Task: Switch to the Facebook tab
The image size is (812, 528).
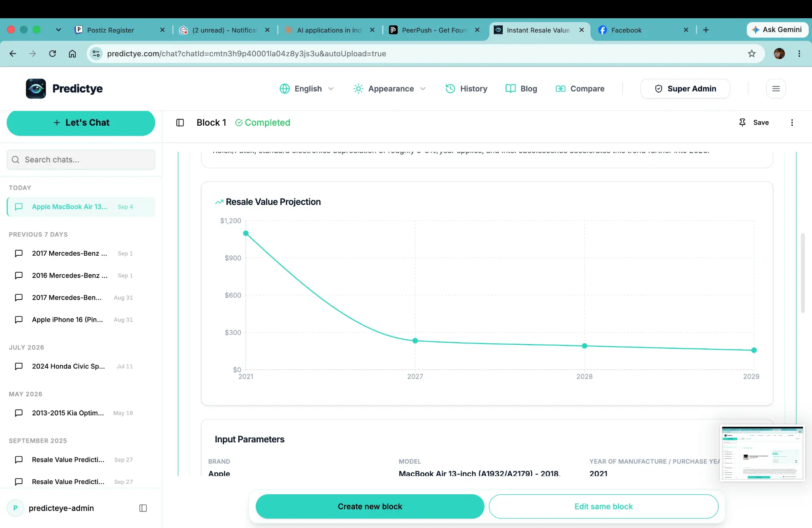Action: (x=643, y=30)
